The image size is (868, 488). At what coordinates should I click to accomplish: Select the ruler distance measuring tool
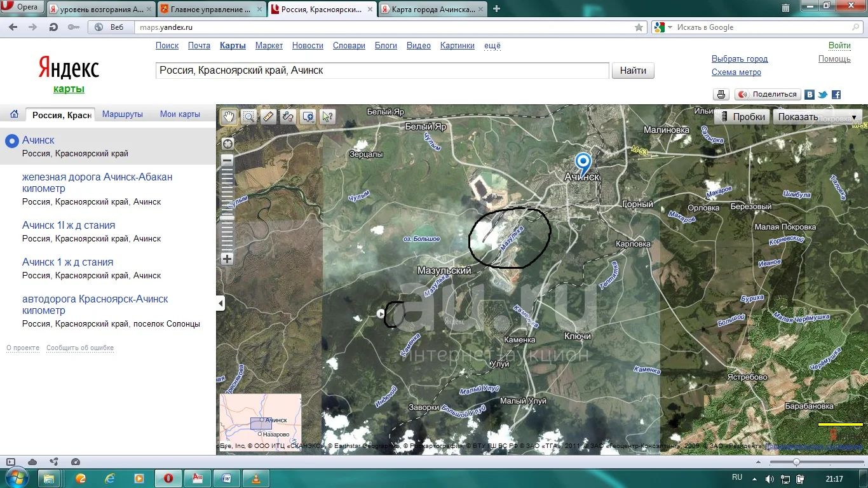pos(268,116)
